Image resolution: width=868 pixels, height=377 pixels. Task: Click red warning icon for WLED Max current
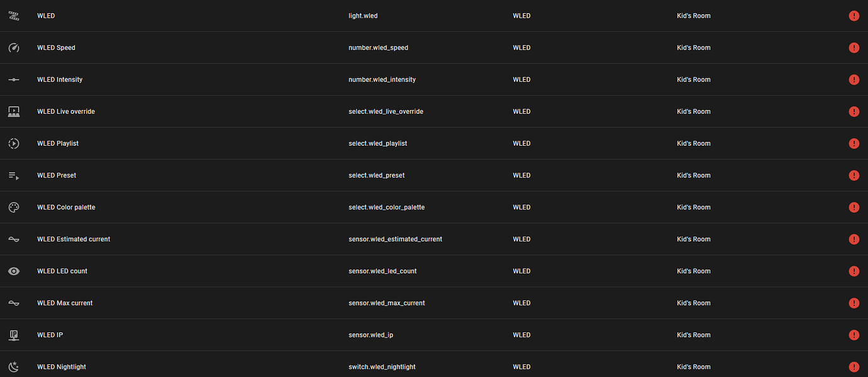tap(854, 303)
